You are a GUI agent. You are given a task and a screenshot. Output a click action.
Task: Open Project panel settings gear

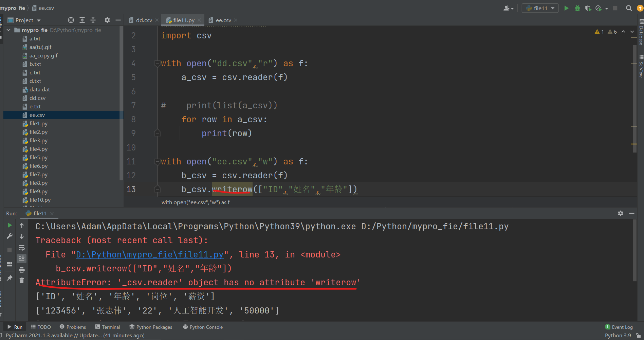tap(107, 20)
